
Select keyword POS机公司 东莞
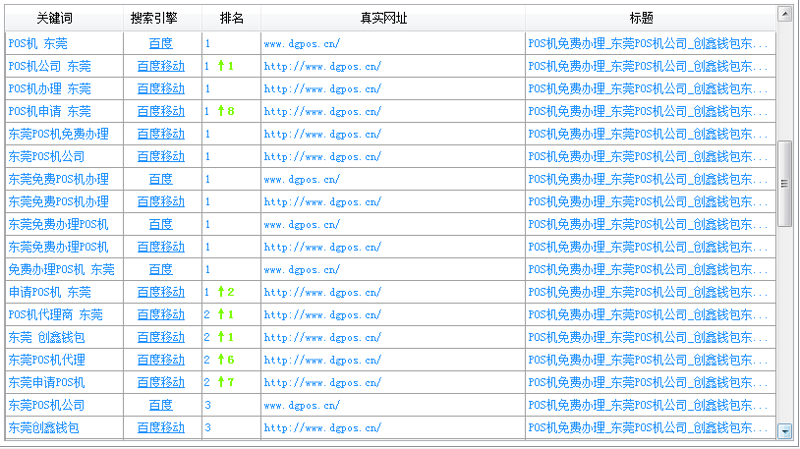tap(49, 66)
